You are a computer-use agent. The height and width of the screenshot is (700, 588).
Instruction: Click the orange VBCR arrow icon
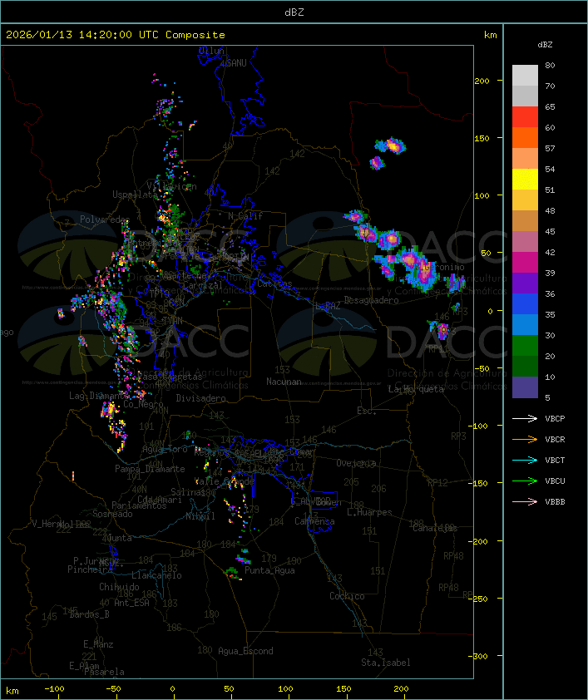coord(525,440)
